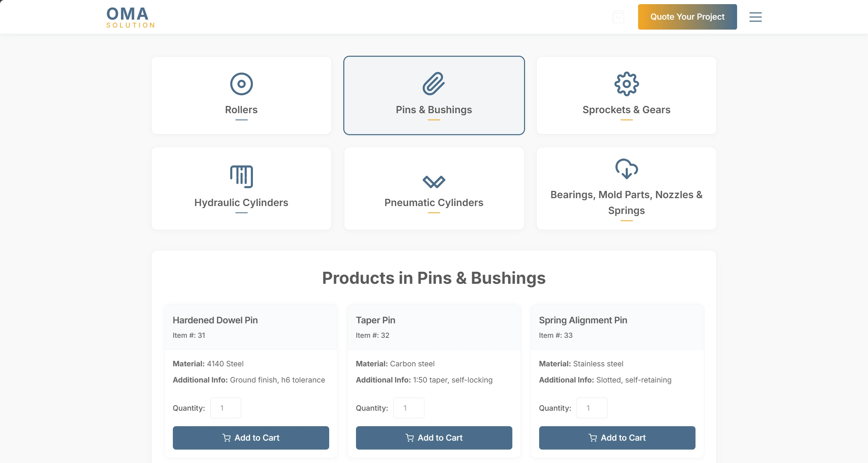The width and height of the screenshot is (868, 463).
Task: Open the hamburger menu icon
Action: pyautogui.click(x=755, y=17)
